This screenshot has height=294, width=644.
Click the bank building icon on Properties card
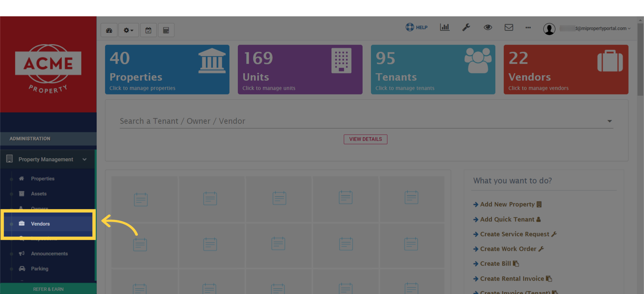click(x=212, y=61)
